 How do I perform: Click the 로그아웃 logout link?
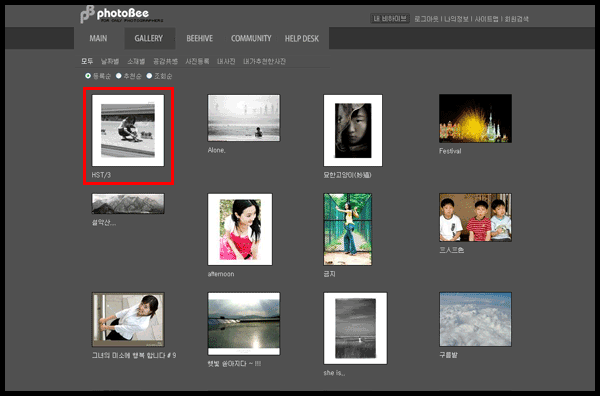[x=426, y=19]
